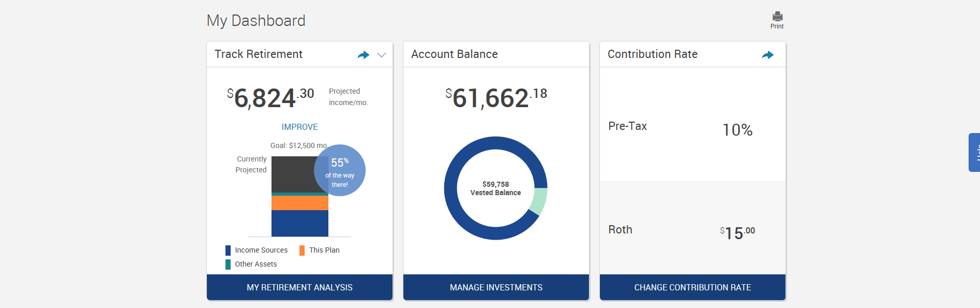
Task: Click the Print icon
Action: tap(777, 17)
